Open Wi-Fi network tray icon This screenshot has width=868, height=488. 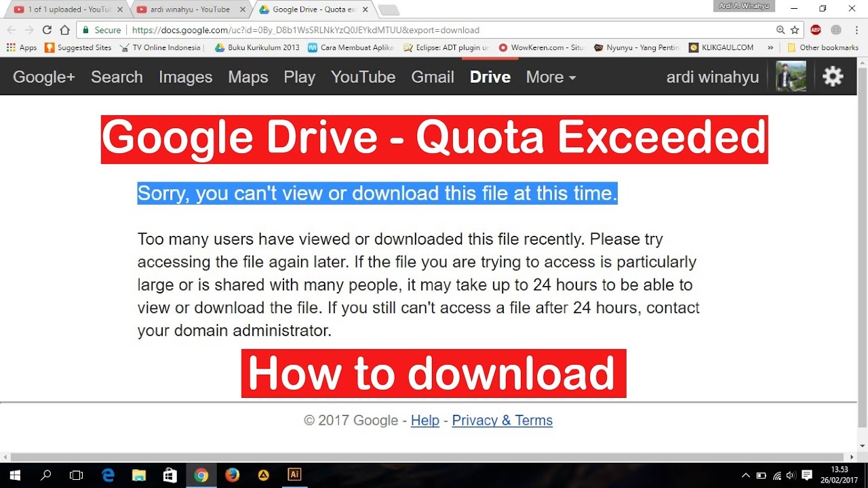(x=777, y=475)
